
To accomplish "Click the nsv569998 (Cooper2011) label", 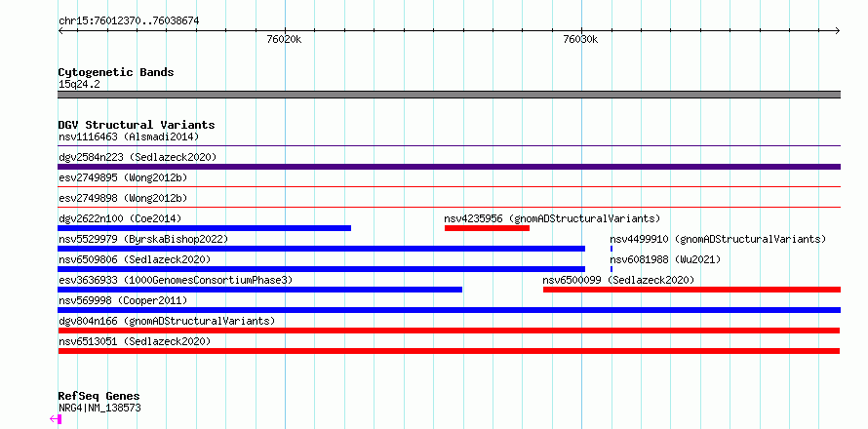I will point(122,300).
